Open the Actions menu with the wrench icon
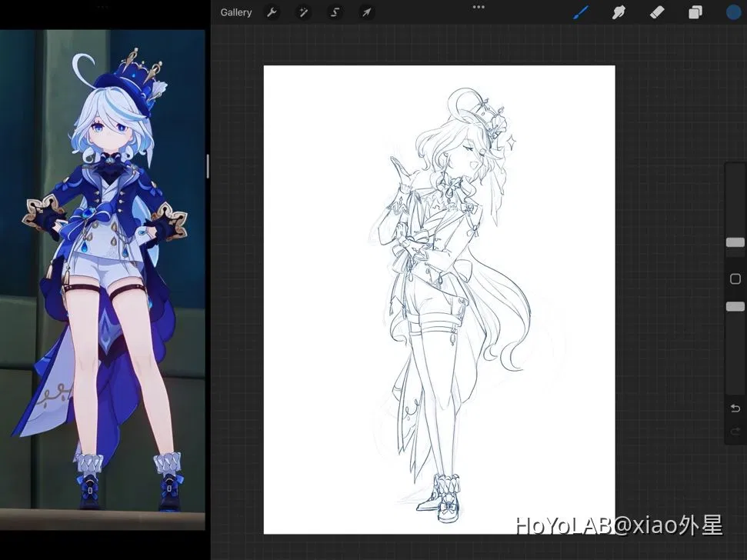 pos(272,12)
